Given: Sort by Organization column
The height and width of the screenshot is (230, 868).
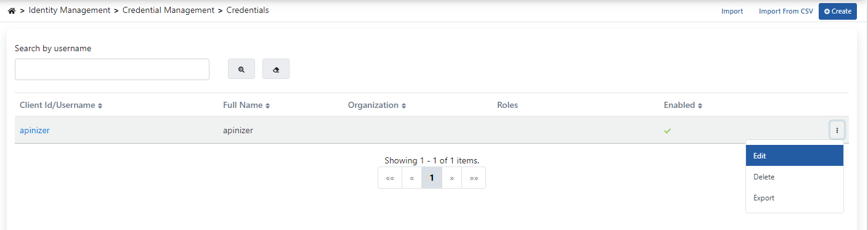Looking at the screenshot, I should click(377, 105).
